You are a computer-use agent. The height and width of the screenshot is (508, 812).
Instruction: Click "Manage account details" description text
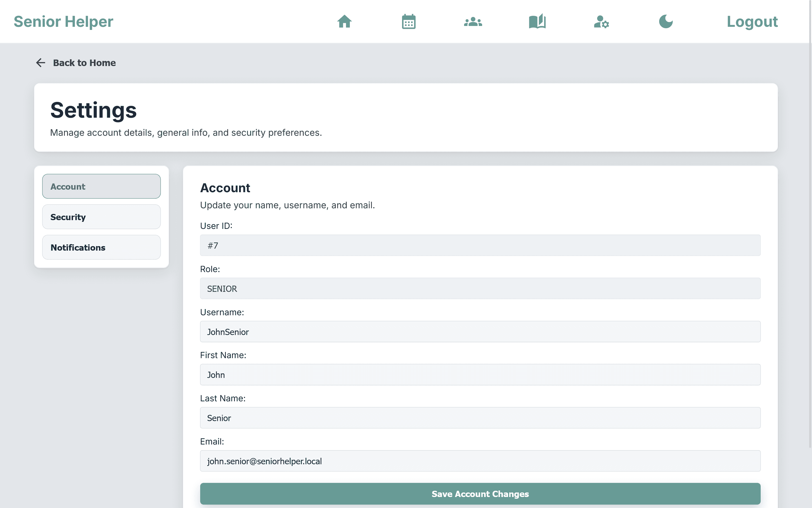tap(186, 133)
